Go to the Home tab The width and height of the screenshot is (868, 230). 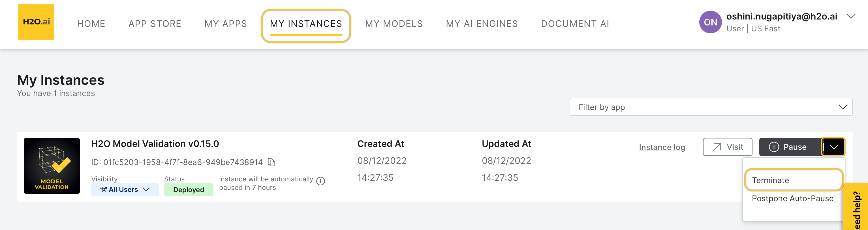pyautogui.click(x=91, y=23)
